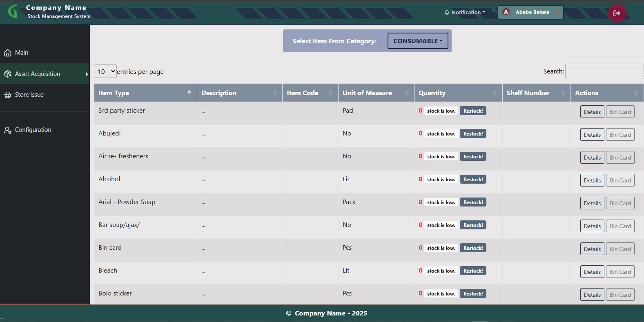The image size is (644, 322).
Task: Restock the Alcohol item
Action: [473, 180]
